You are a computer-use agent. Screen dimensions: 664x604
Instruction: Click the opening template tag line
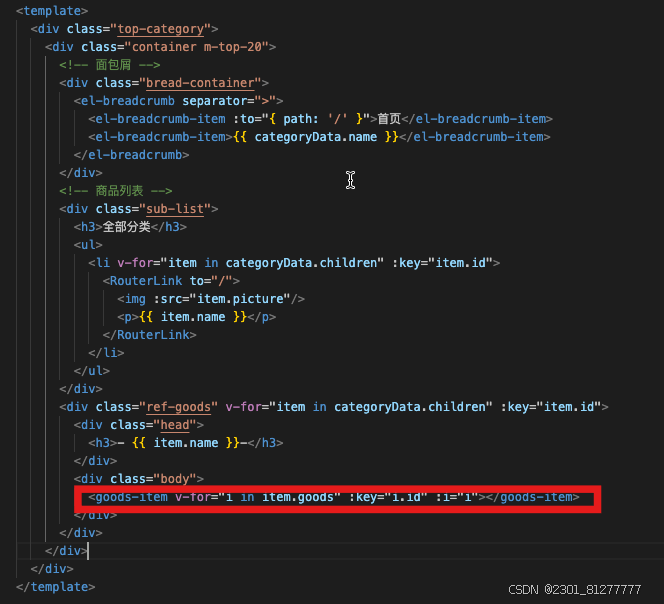pyautogui.click(x=52, y=11)
